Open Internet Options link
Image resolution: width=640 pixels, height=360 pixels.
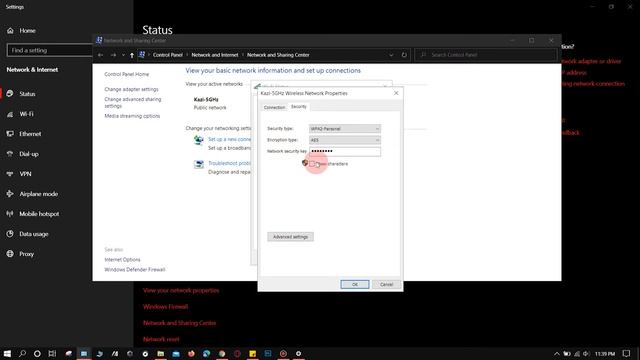click(122, 260)
